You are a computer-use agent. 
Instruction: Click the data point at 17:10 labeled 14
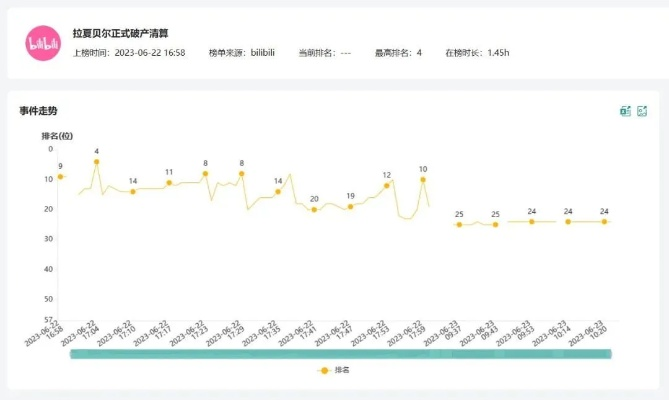click(132, 191)
